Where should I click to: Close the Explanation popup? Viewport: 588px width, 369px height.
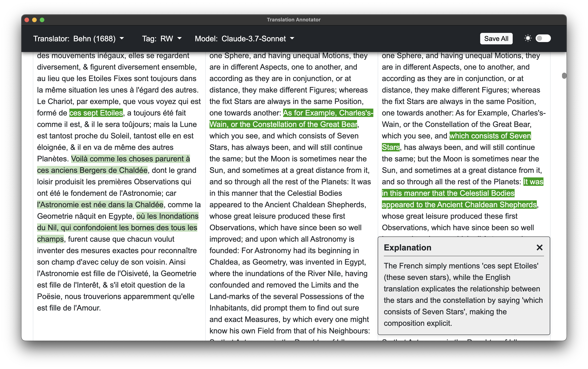click(539, 247)
